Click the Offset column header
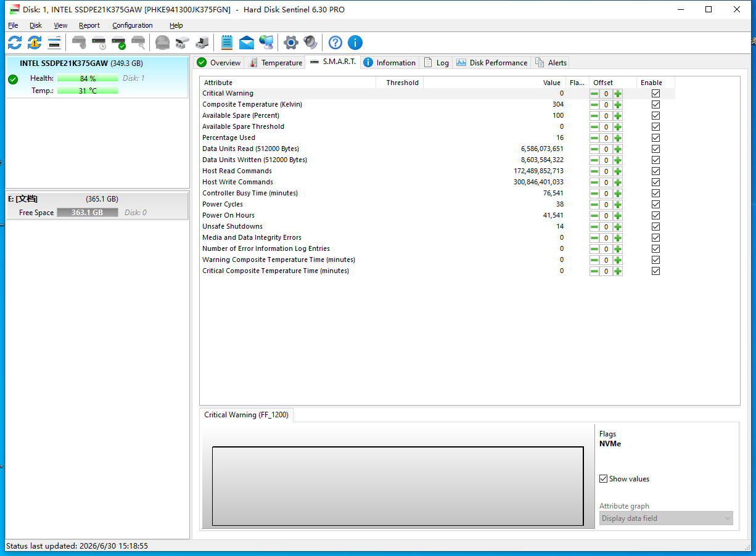Screen dimensions: 756x556 point(612,83)
